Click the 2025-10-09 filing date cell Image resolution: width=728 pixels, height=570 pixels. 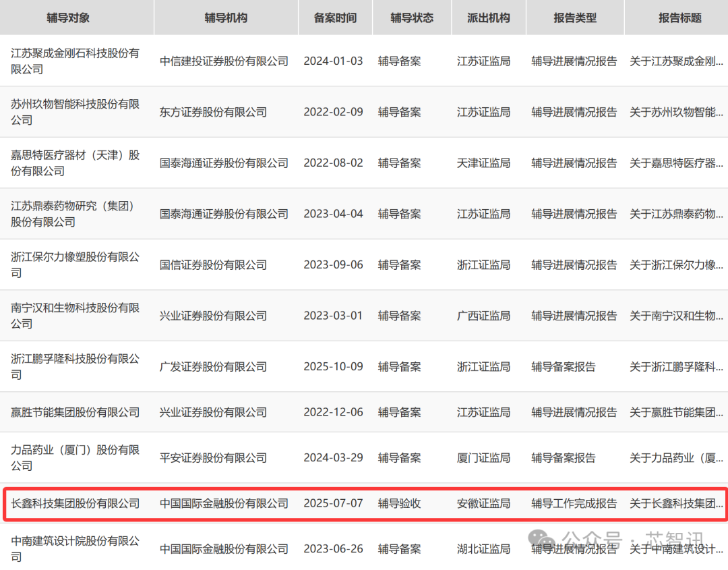[333, 366]
